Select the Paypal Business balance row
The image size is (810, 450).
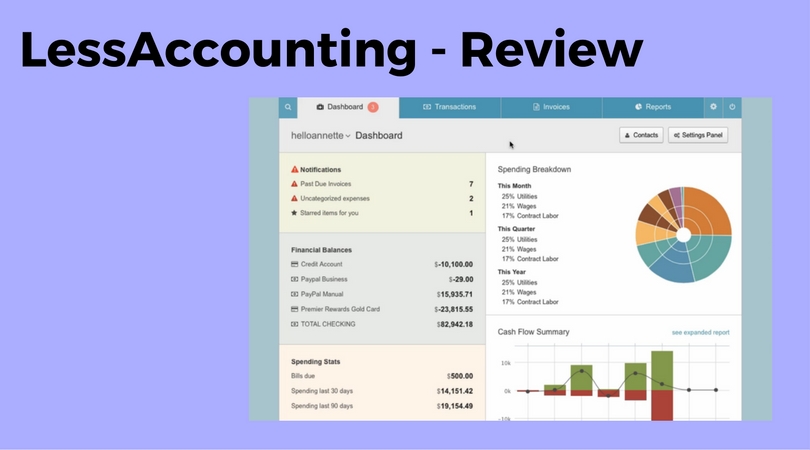click(382, 279)
